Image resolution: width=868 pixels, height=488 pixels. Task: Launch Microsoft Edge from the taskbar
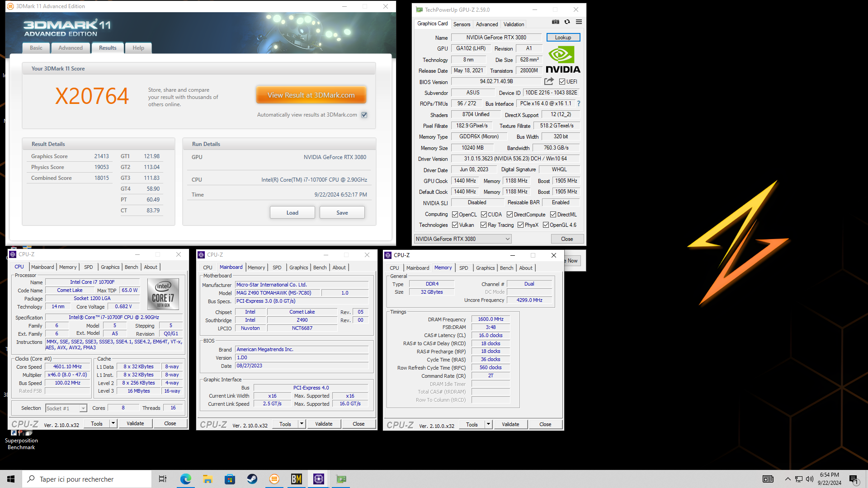185,479
